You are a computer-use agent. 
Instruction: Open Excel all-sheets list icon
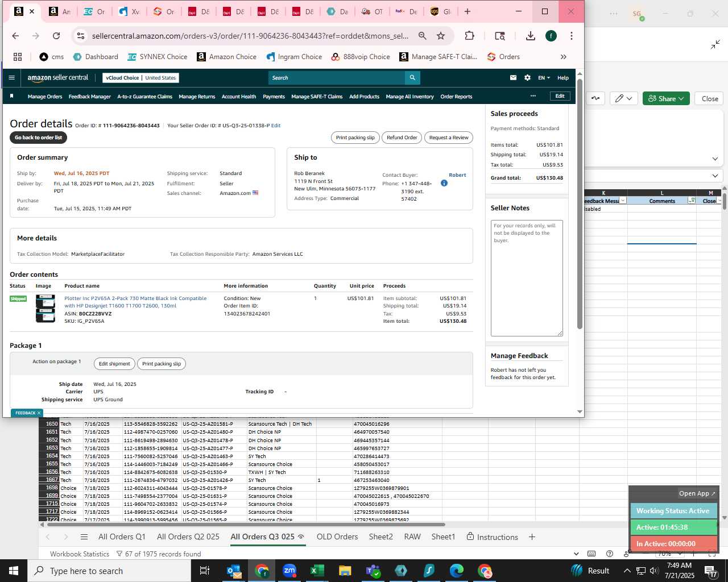[x=84, y=537]
